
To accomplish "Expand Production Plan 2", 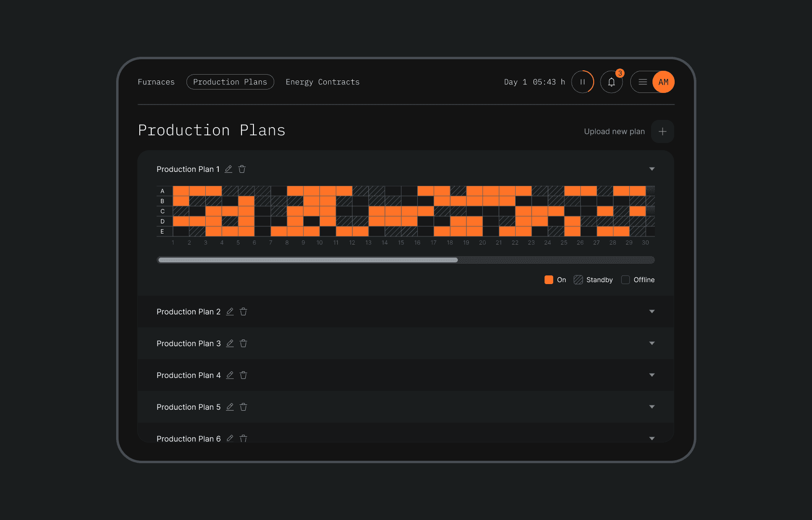I will click(x=652, y=312).
